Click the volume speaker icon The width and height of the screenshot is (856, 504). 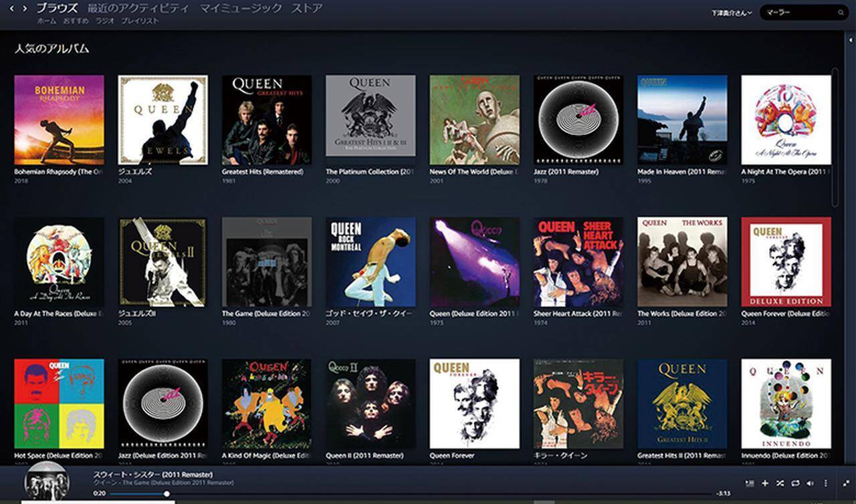[x=810, y=483]
